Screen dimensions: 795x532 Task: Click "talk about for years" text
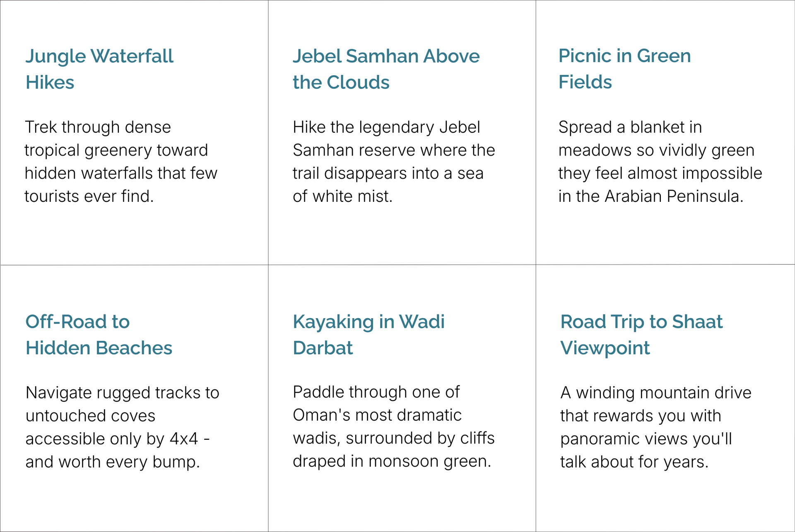pos(634,462)
